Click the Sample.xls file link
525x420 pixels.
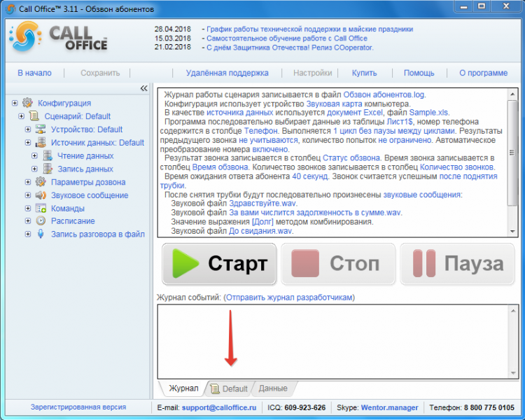coord(428,113)
